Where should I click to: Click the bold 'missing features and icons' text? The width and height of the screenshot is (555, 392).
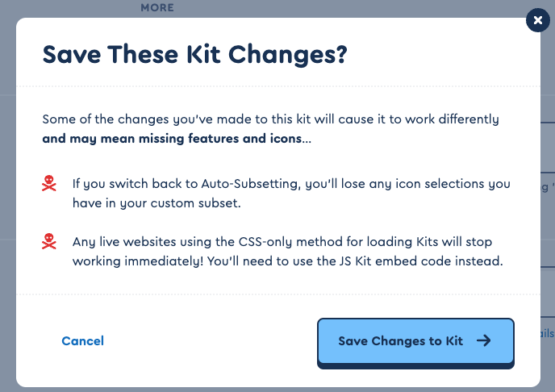[219, 139]
